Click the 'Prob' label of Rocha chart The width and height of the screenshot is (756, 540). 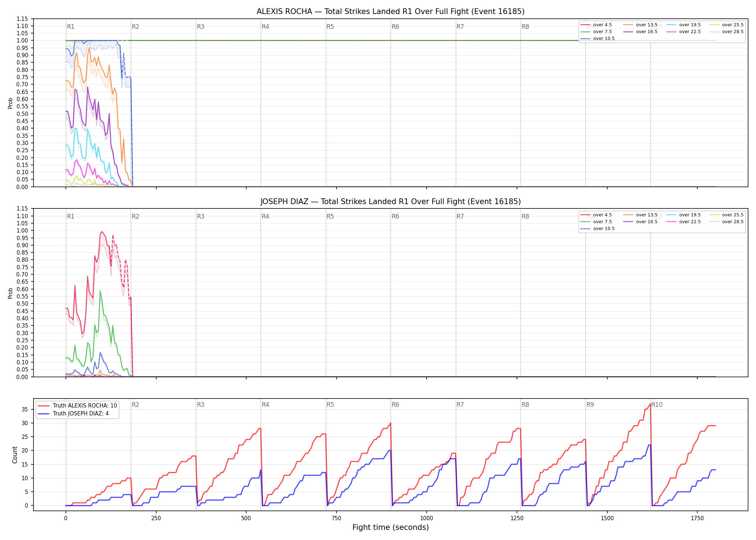[x=10, y=103]
